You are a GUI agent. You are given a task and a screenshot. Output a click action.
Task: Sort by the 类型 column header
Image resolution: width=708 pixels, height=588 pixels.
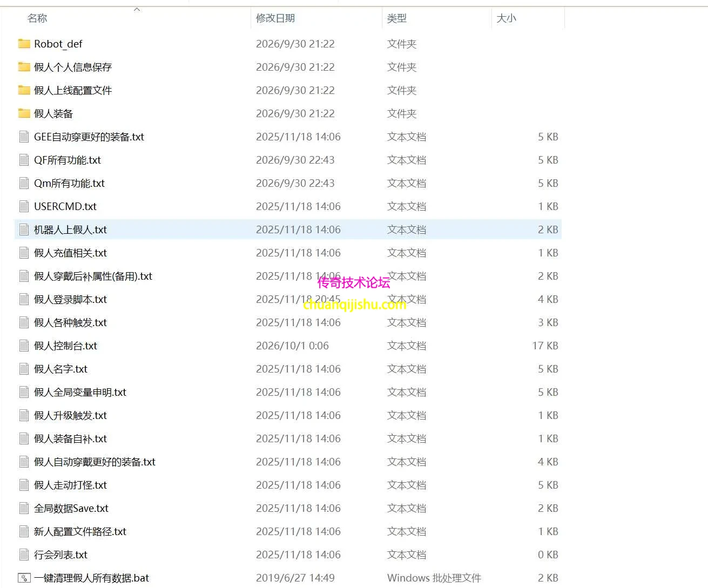[x=397, y=18]
